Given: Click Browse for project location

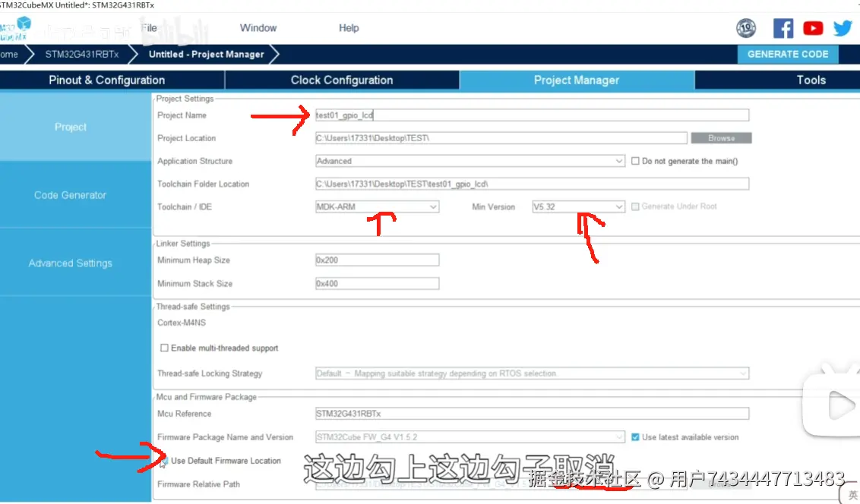Looking at the screenshot, I should (721, 138).
